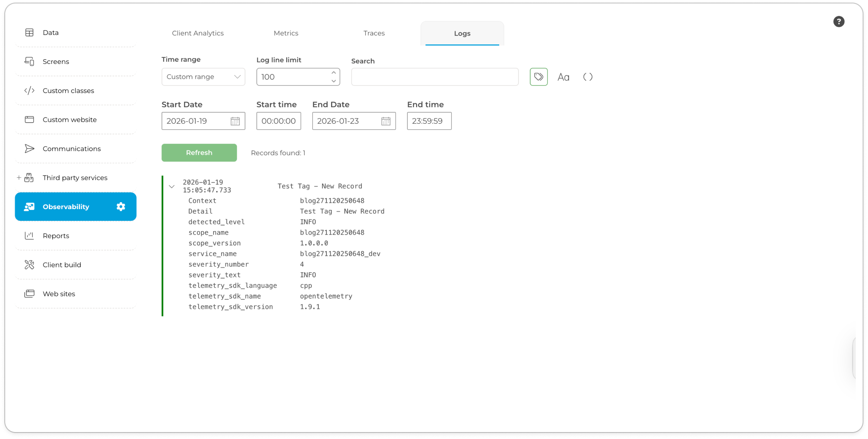Screen dimensions: 868x439
Task: Open the Observability settings gear
Action: [x=121, y=207]
